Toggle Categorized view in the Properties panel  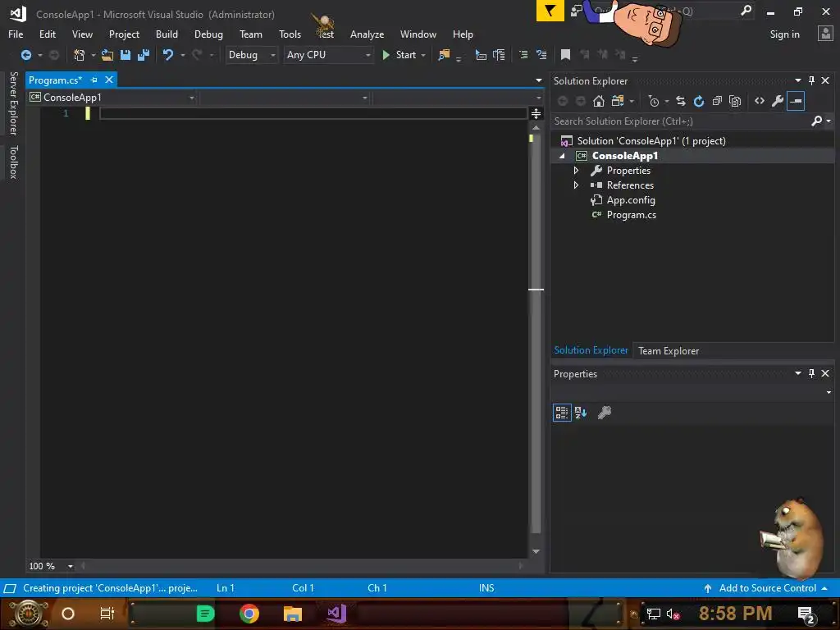tap(562, 413)
